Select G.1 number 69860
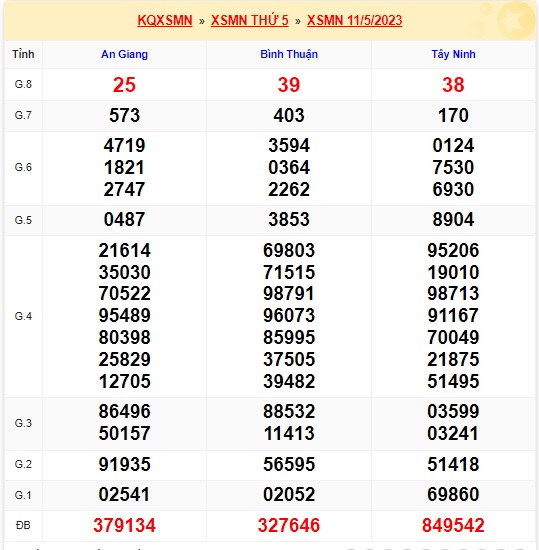 click(x=453, y=495)
